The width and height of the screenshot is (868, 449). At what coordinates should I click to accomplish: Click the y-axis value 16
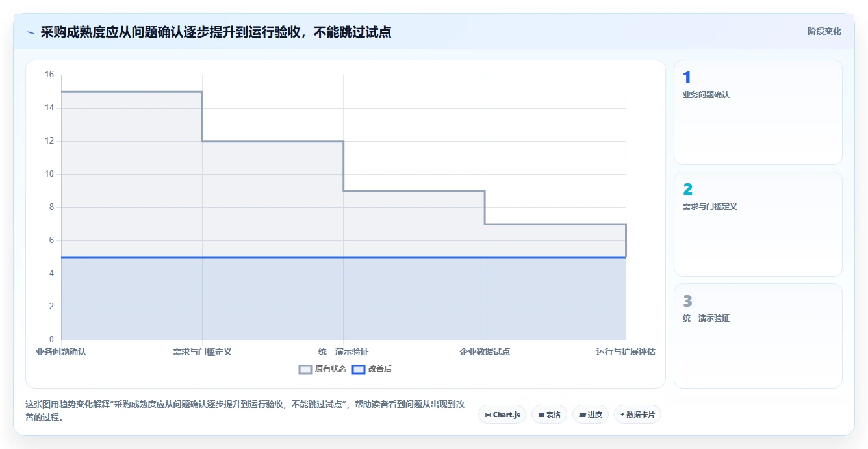point(49,75)
